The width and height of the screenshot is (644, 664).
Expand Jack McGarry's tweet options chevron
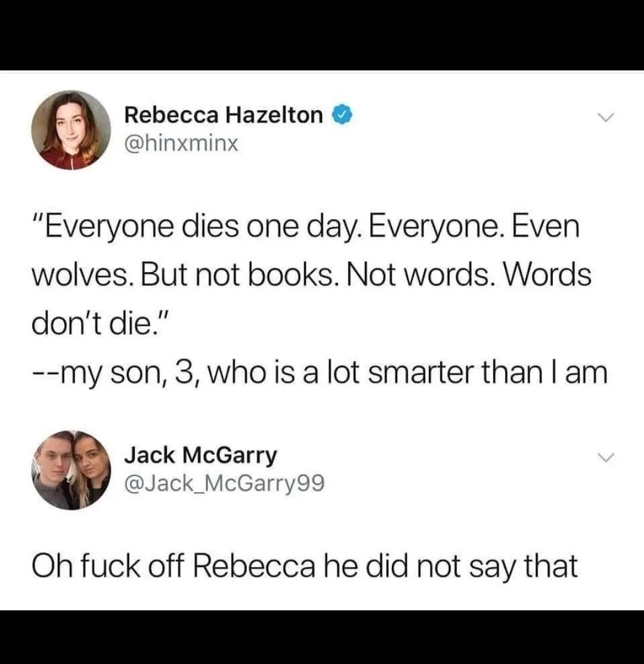[605, 458]
